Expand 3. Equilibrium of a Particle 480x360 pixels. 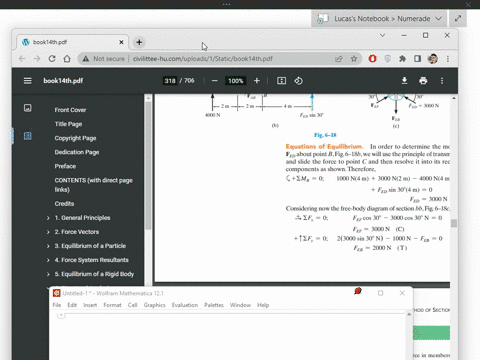pyautogui.click(x=48, y=246)
